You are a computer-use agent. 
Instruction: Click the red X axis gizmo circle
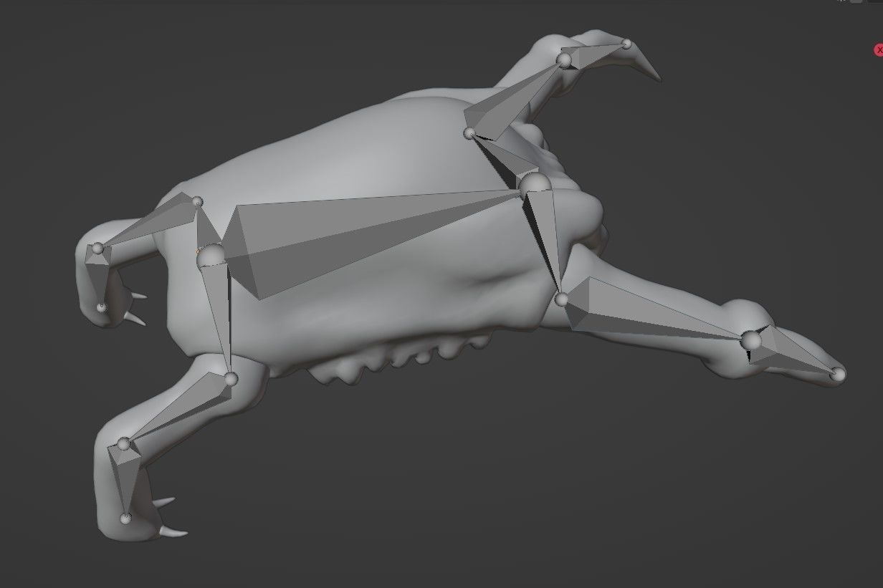(879, 50)
